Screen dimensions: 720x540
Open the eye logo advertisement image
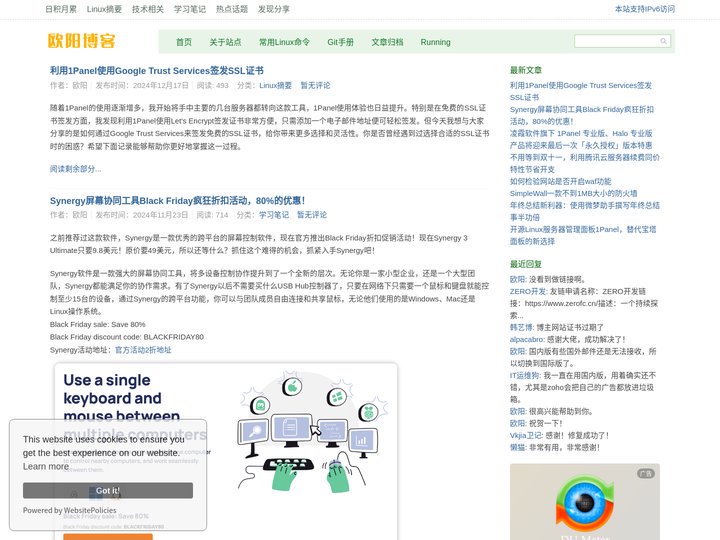(x=585, y=502)
